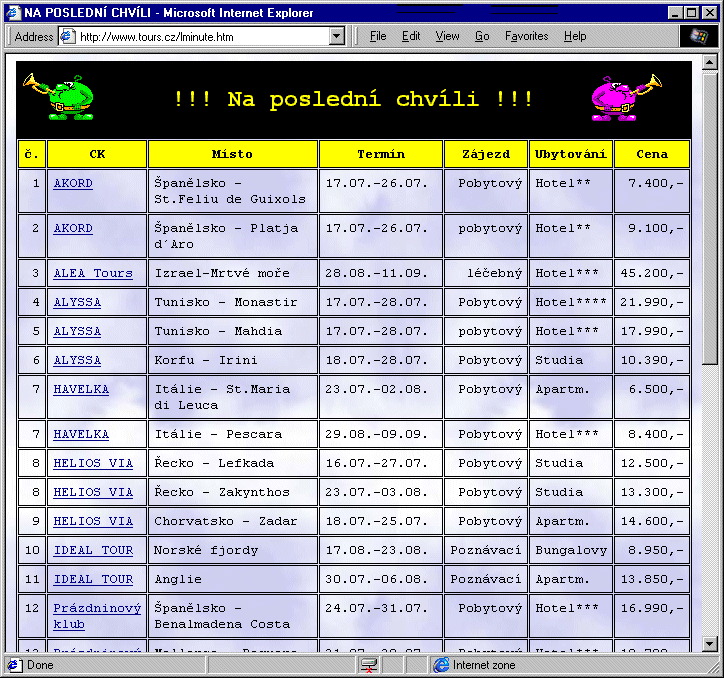Click the scrollbar down arrow
The height and width of the screenshot is (678, 724).
(x=709, y=643)
